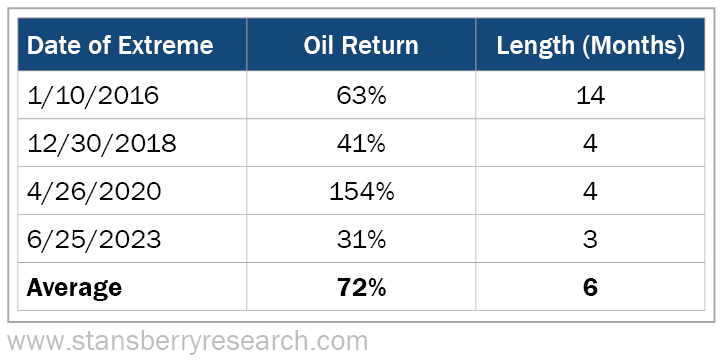Viewport: 723px width, 364px height.
Task: Click the length cell in 4/26/2020 row
Action: pyautogui.click(x=590, y=191)
